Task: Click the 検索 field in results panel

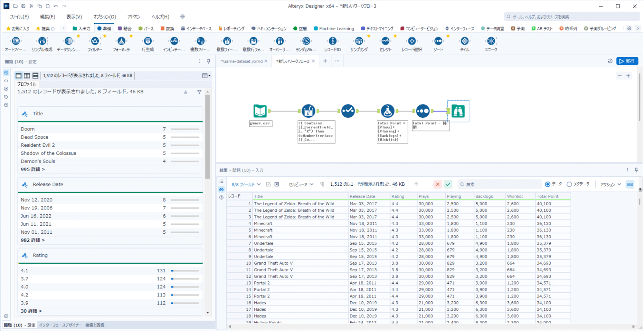Action: tap(500, 184)
